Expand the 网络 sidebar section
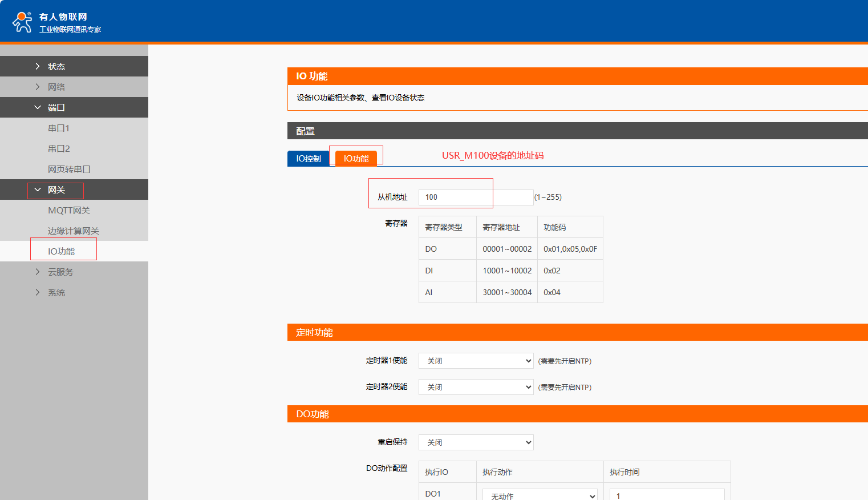The width and height of the screenshot is (868, 500). point(56,87)
